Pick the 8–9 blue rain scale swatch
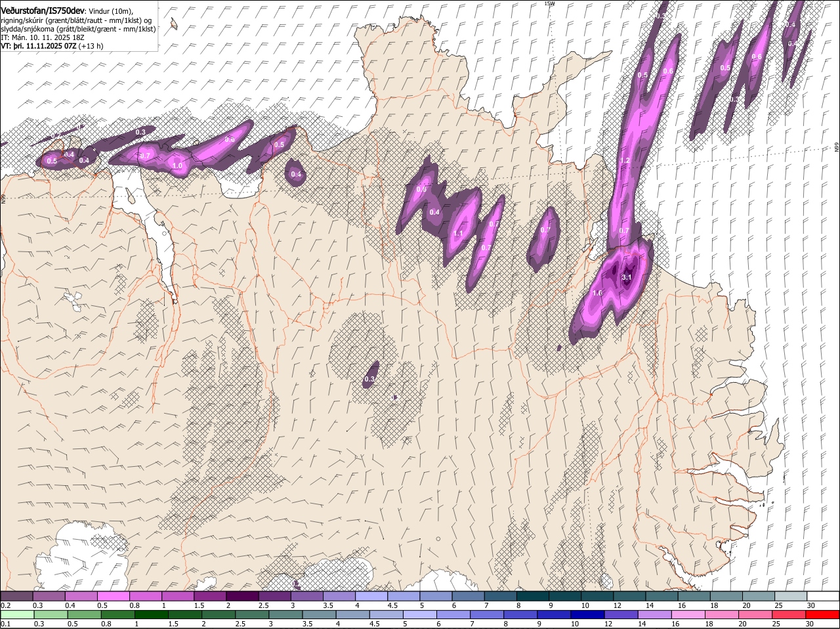Viewport: 840px width, 629px height. [520, 615]
